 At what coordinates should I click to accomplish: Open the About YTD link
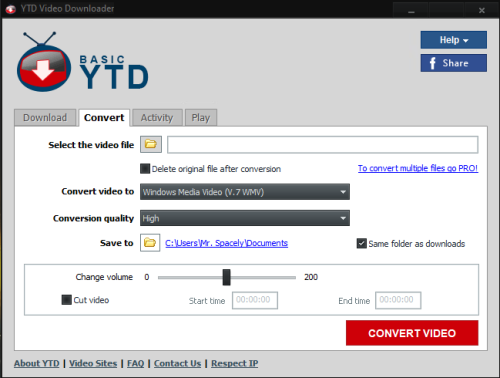pos(37,363)
